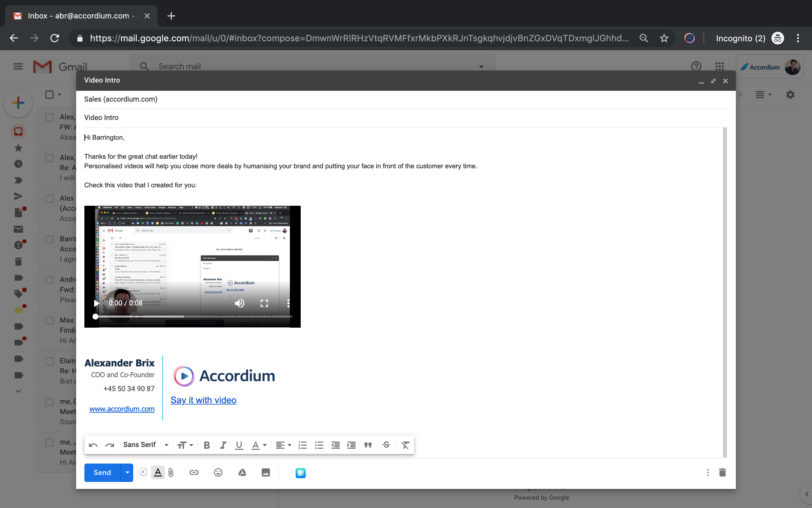Open search options dropdown arrow

coord(481,67)
